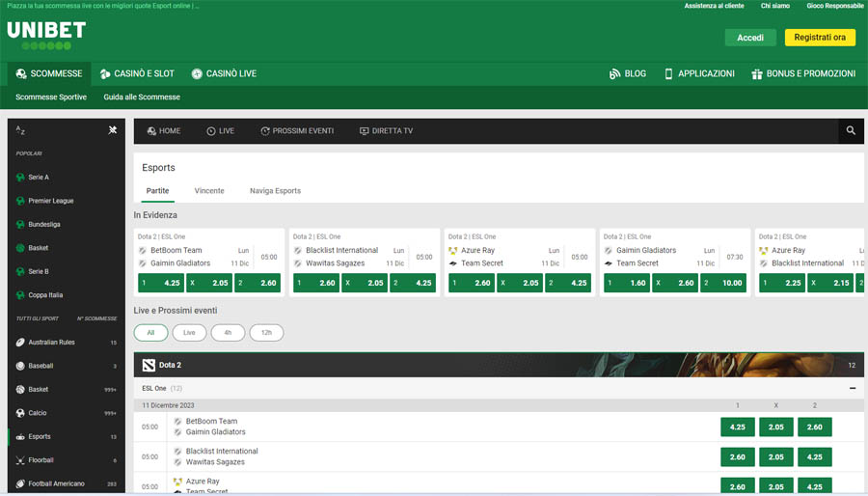Open Assistenza al cliente link
This screenshot has height=496, width=868.
714,6
